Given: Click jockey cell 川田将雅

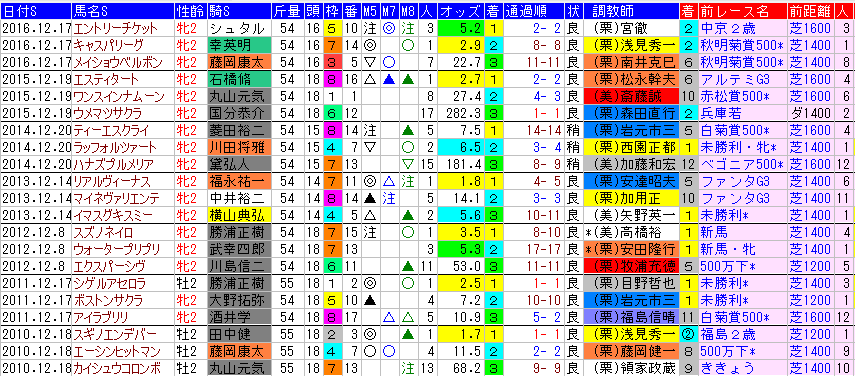Looking at the screenshot, I should pyautogui.click(x=239, y=147).
